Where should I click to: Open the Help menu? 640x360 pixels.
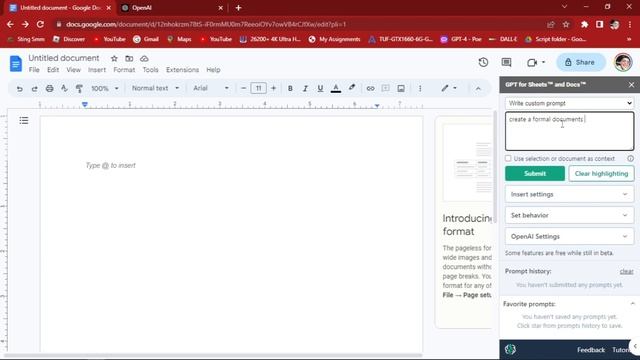pyautogui.click(x=213, y=70)
